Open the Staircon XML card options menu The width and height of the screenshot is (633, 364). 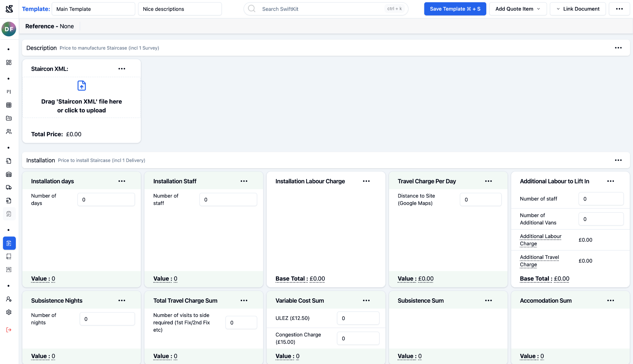(x=122, y=69)
